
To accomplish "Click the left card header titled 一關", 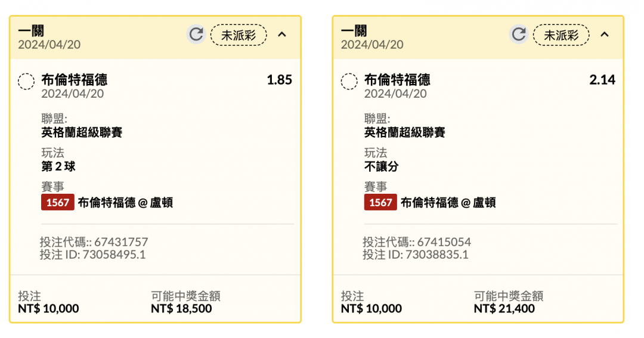I will pos(155,38).
